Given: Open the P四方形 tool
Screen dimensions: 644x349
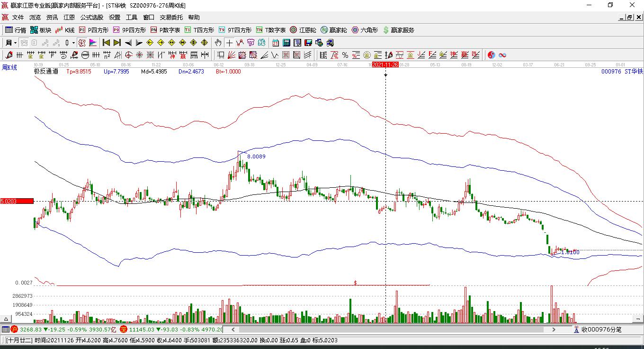Looking at the screenshot, I should click(94, 30).
